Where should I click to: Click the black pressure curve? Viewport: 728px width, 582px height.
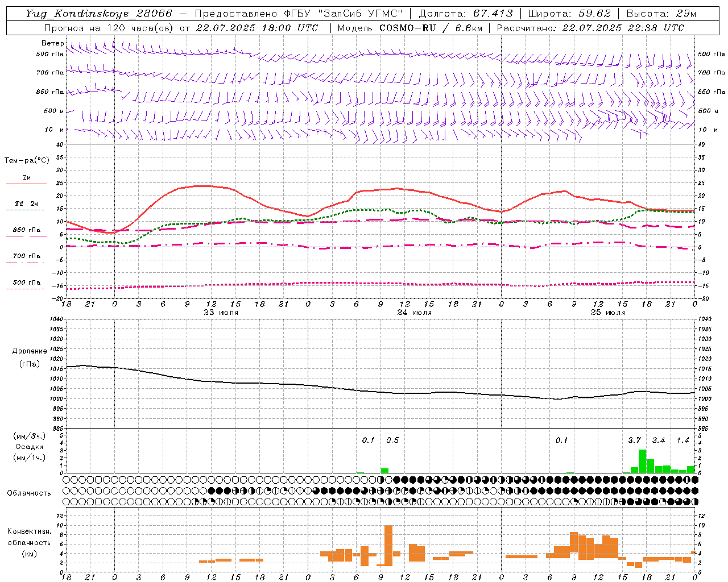tap(380, 391)
